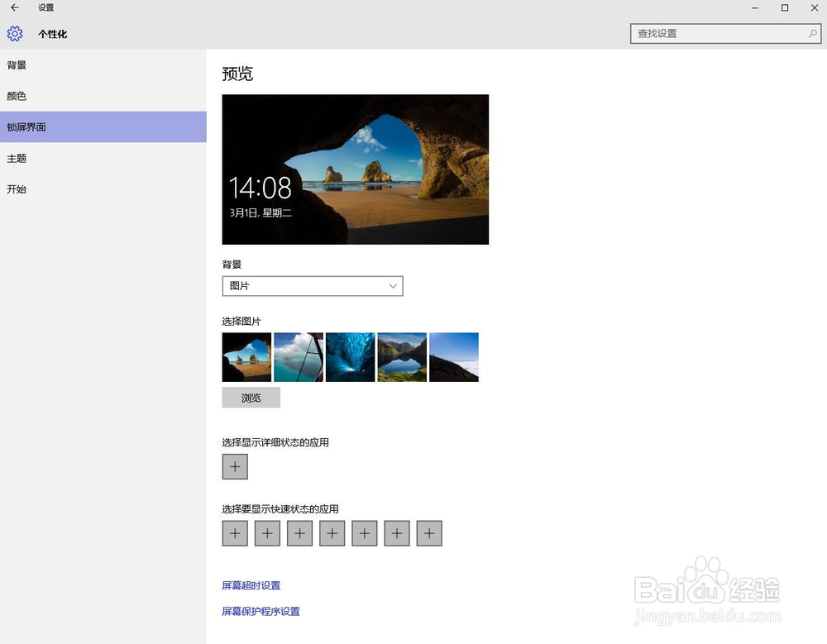Open the settings gear icon beside 个性化

click(x=15, y=34)
